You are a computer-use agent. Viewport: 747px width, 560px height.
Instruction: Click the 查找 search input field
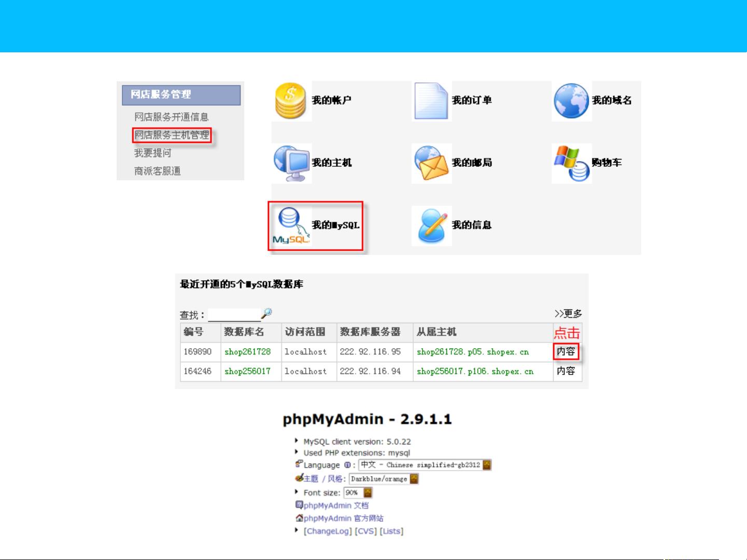(x=234, y=315)
